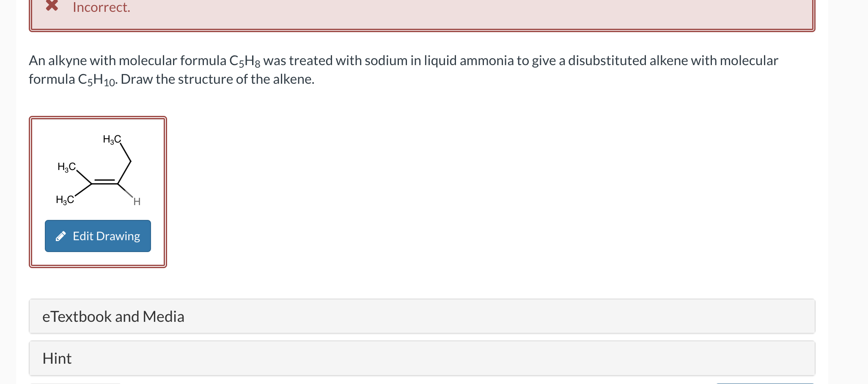Click the C5H8 formula in the question text

coord(244,60)
